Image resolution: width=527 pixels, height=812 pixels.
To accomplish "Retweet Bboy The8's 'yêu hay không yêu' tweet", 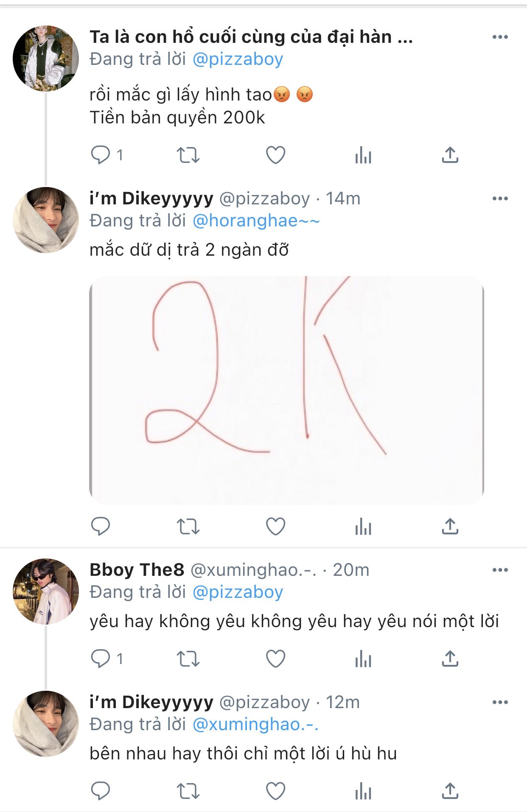I will click(x=188, y=659).
